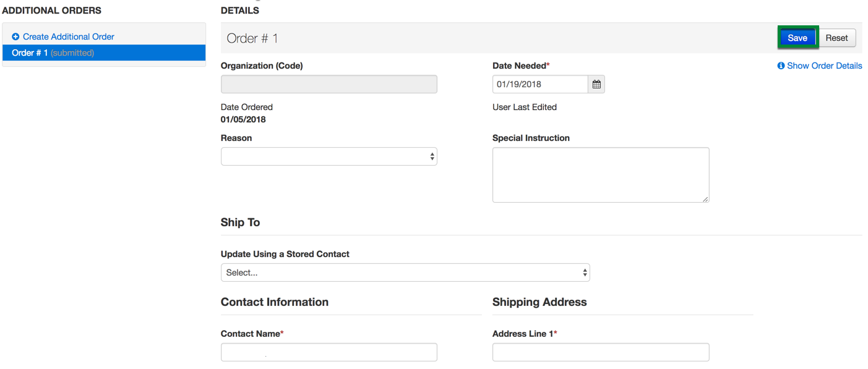The height and width of the screenshot is (369, 868).
Task: Click the Special Instruction resize grip
Action: (x=705, y=198)
